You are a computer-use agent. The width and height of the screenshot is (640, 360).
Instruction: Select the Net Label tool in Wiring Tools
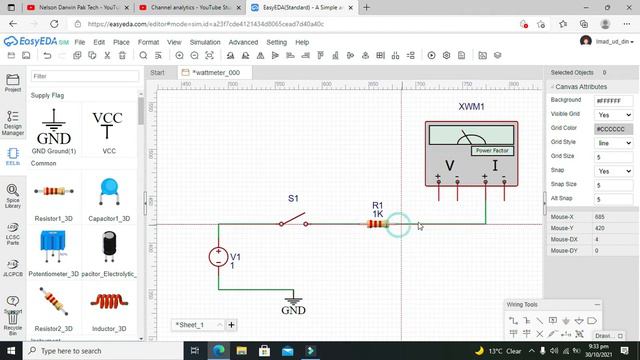[x=553, y=321]
